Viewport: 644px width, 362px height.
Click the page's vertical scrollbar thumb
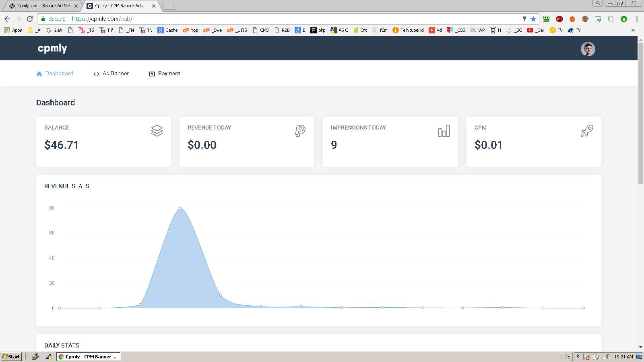point(641,113)
